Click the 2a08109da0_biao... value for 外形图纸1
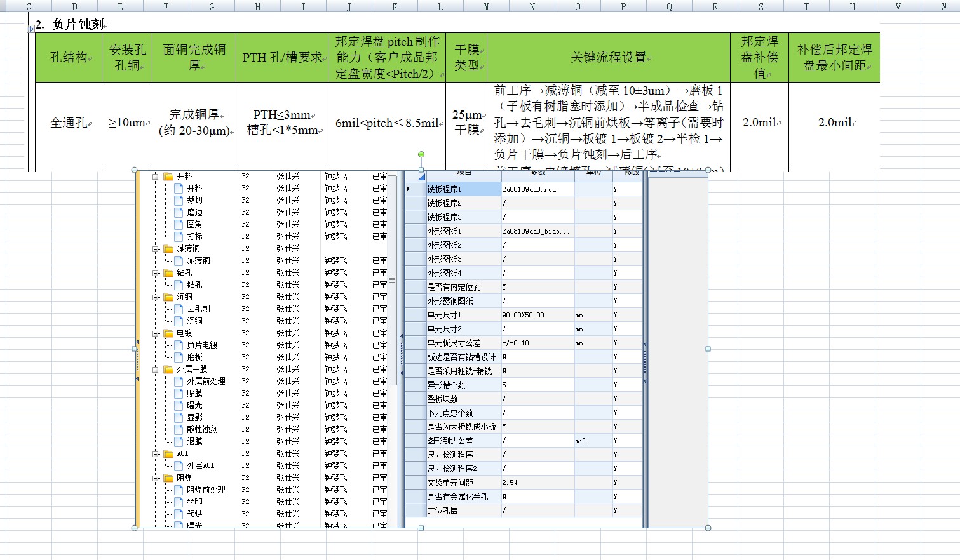Image resolution: width=960 pixels, height=560 pixels. coord(536,231)
